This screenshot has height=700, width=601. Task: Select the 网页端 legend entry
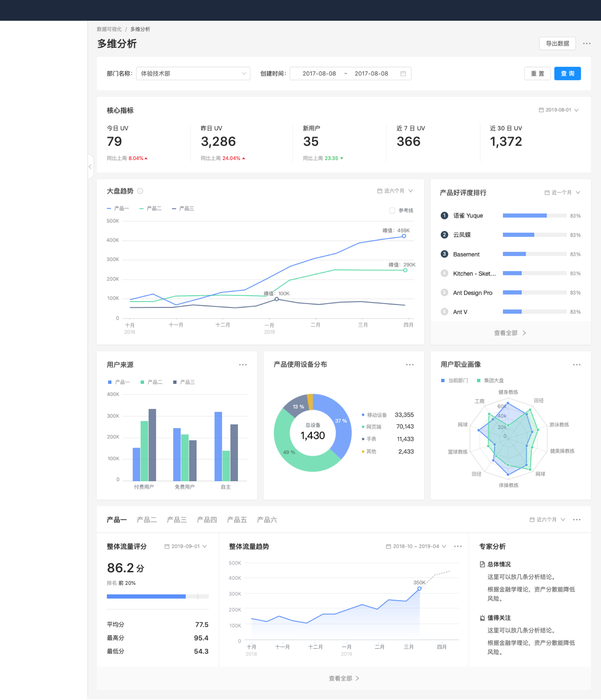(x=388, y=427)
